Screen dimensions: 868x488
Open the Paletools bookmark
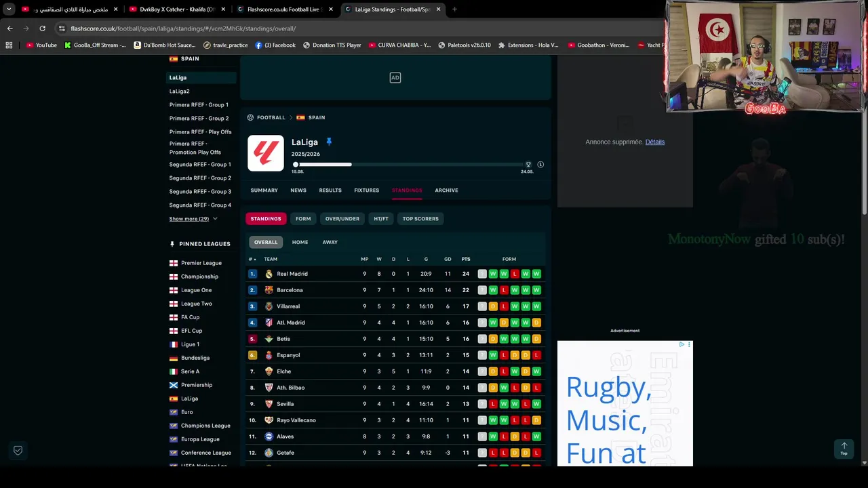[x=465, y=45]
